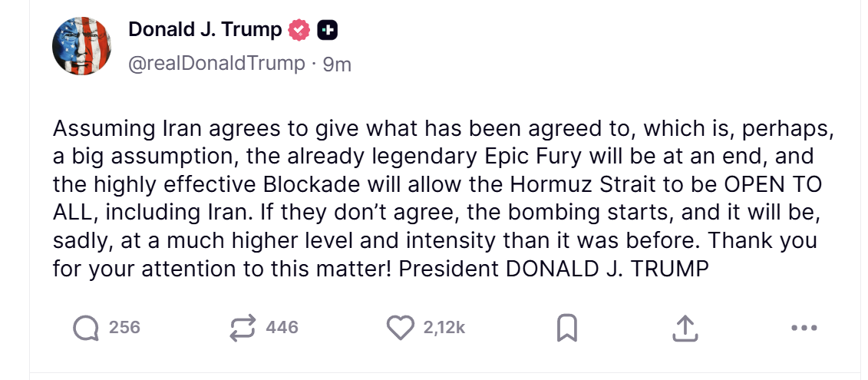This screenshot has width=868, height=380.
Task: Open the 9m timestamp permalink
Action: [337, 64]
